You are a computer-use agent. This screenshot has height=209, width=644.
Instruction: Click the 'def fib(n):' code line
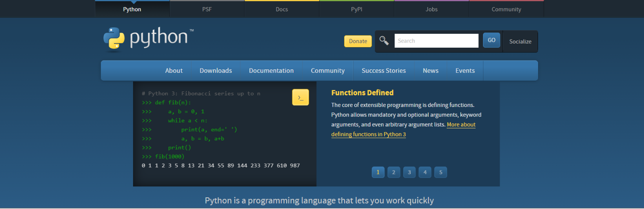tap(166, 102)
